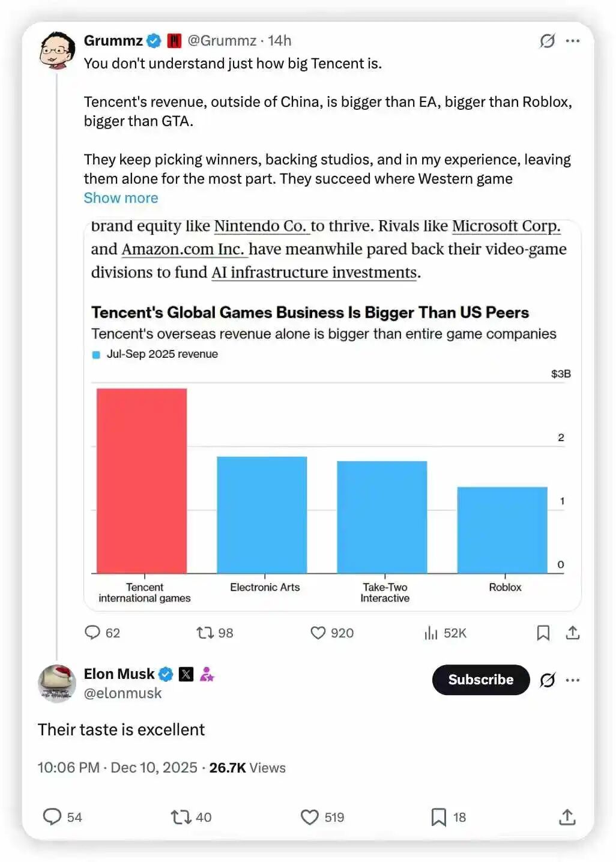Open Grok icon on Grummz's post
Image resolution: width=616 pixels, height=862 pixels.
pyautogui.click(x=547, y=41)
